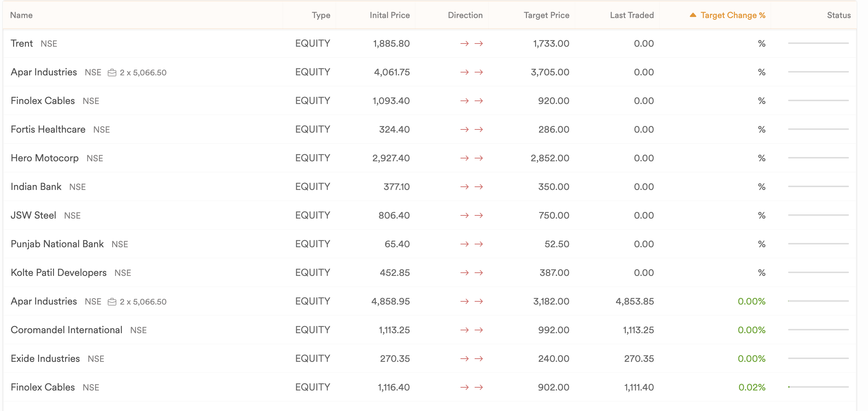The height and width of the screenshot is (411, 868).
Task: Select target price 3,182.00
Action: tap(551, 301)
